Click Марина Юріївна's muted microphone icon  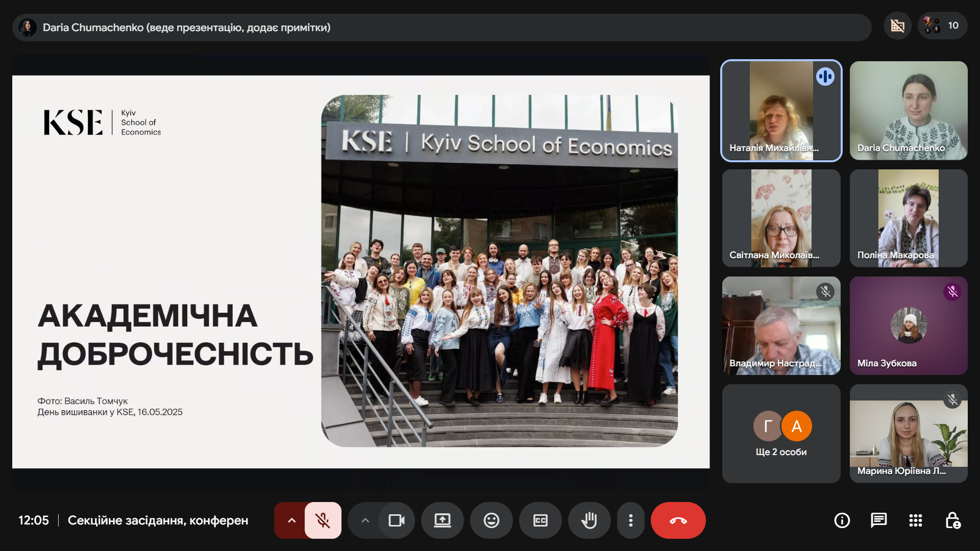[x=952, y=399]
